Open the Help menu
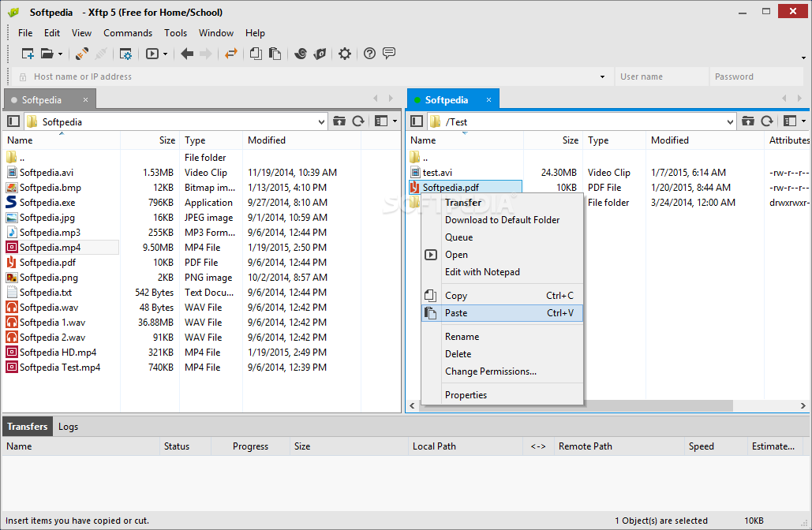 point(255,33)
